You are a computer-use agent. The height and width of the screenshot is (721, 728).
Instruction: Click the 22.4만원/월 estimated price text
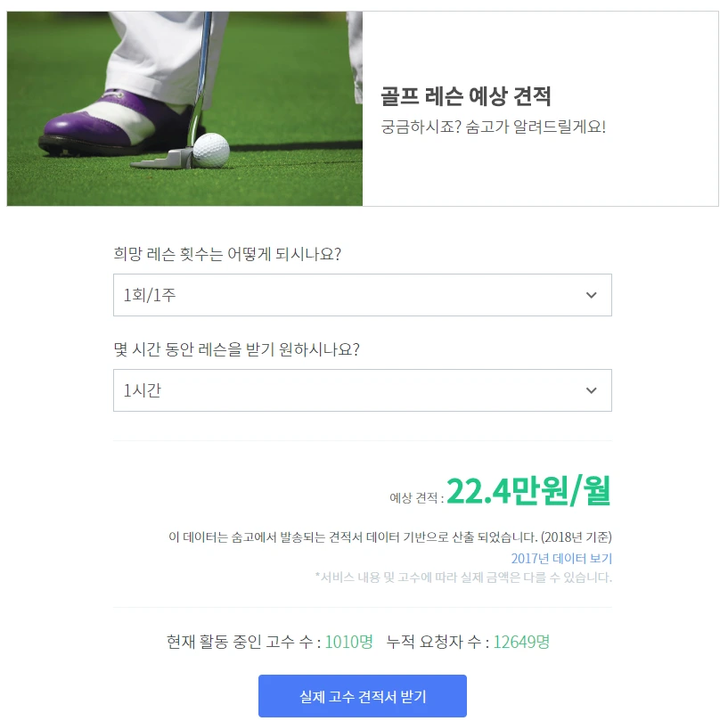[x=528, y=491]
